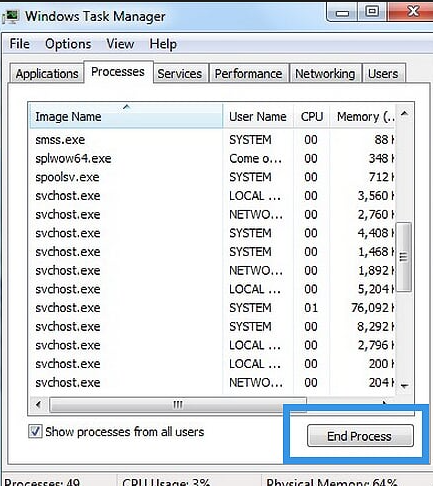Click the vertical scrollbar thumb

pyautogui.click(x=403, y=257)
